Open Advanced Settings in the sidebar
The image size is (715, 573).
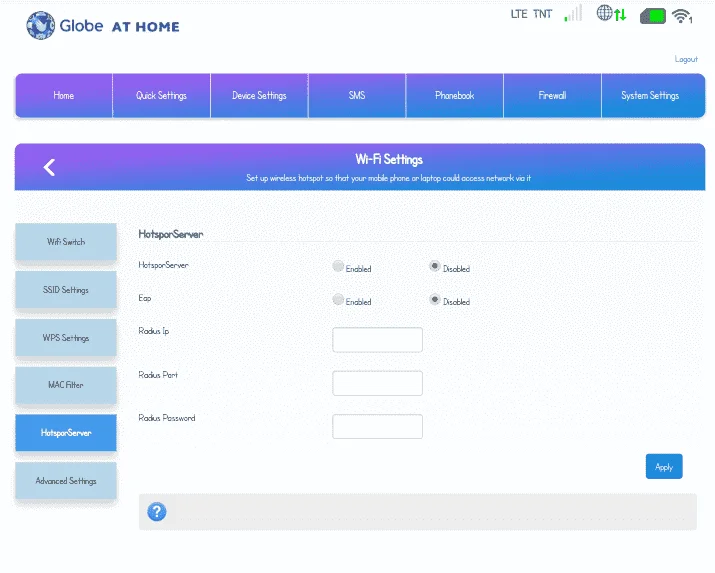click(x=66, y=480)
